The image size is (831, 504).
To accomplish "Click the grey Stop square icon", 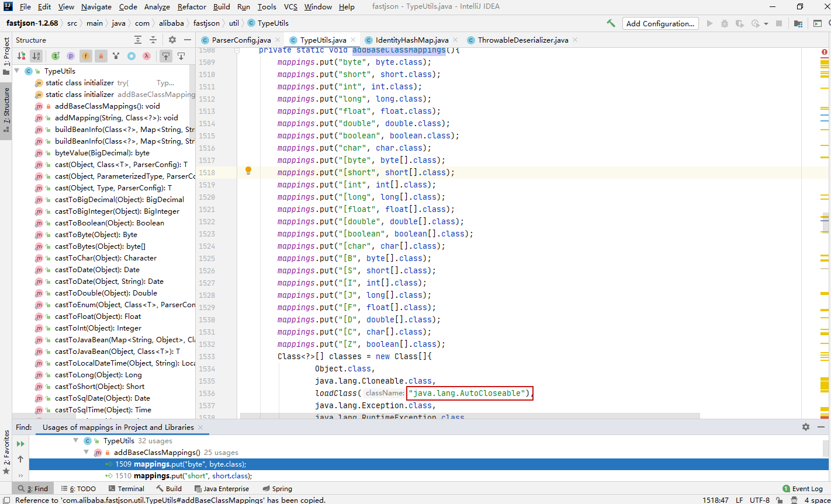I will click(x=779, y=23).
